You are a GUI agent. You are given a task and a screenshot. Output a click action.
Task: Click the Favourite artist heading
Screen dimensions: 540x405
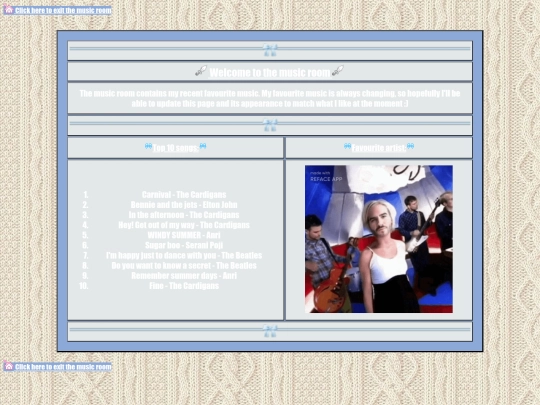pos(379,148)
